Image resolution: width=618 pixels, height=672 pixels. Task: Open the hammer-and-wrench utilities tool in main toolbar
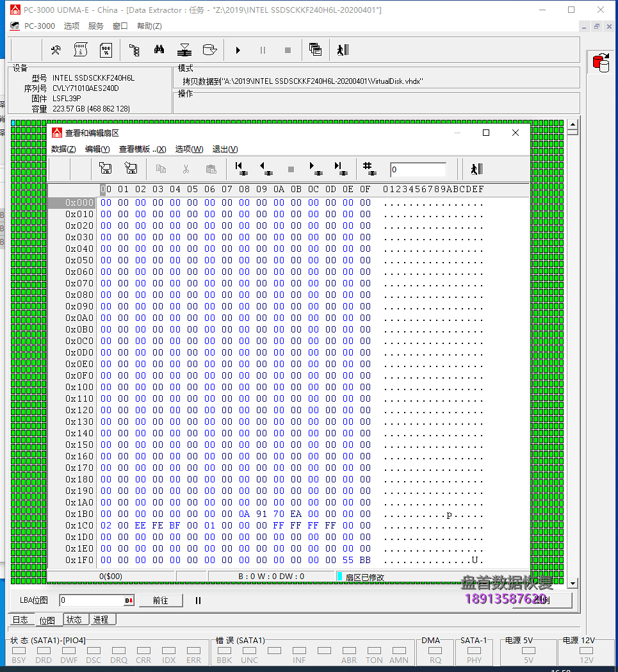pyautogui.click(x=56, y=50)
